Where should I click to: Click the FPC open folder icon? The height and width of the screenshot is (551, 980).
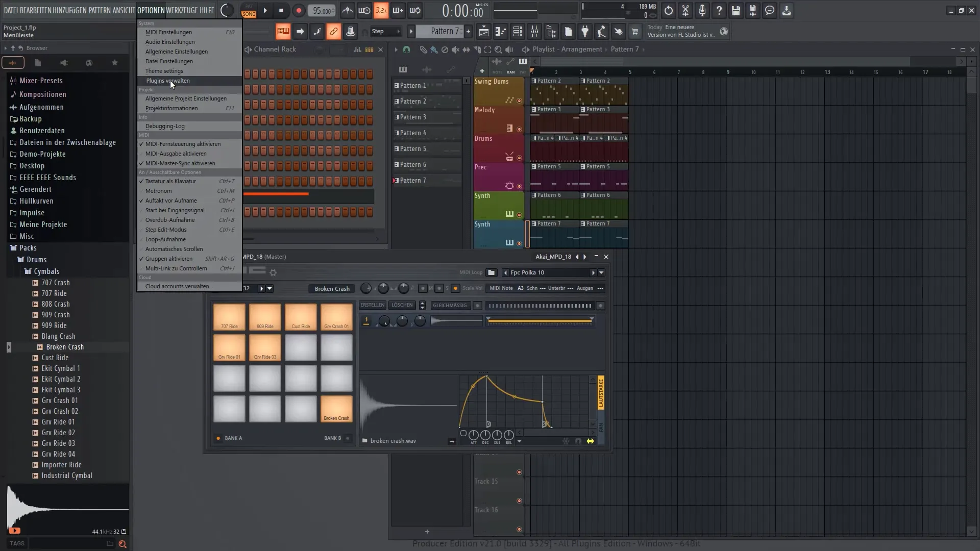pos(492,272)
